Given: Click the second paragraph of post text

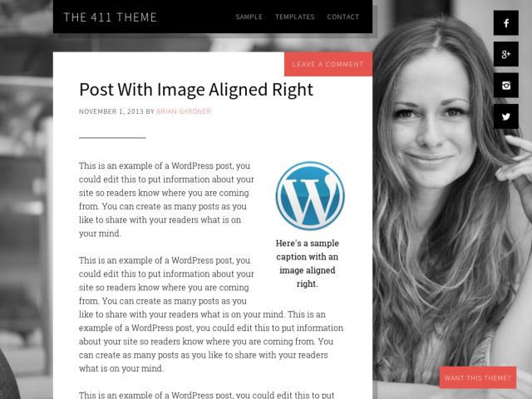Looking at the screenshot, I should 211,314.
